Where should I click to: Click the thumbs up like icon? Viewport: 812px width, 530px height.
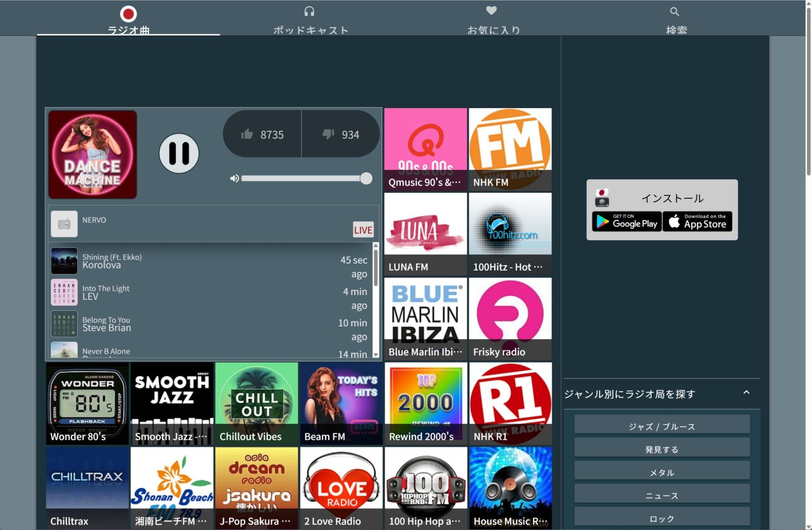point(247,135)
